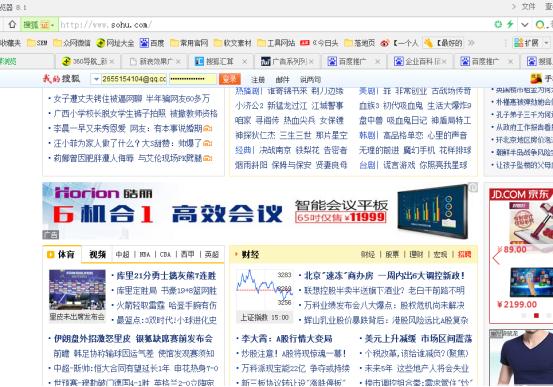
Task: Open 库里21分勇士擒灰熊 headline
Action: [166, 276]
